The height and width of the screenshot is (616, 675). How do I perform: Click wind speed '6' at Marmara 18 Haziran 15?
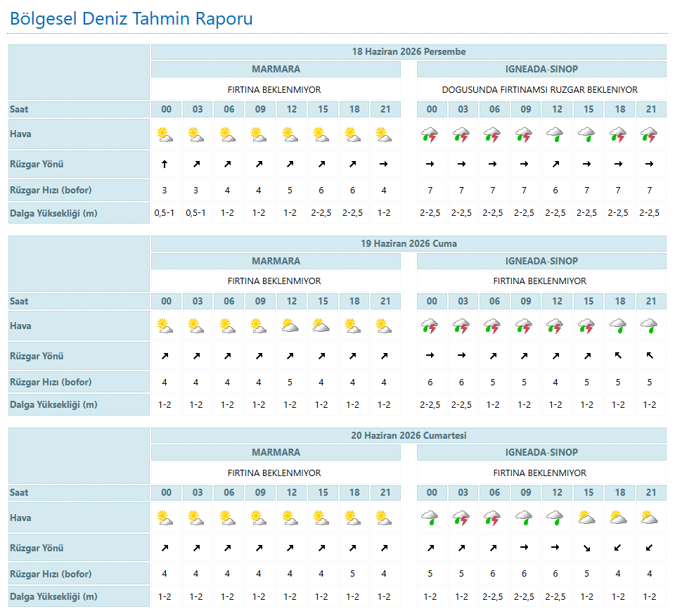[321, 191]
